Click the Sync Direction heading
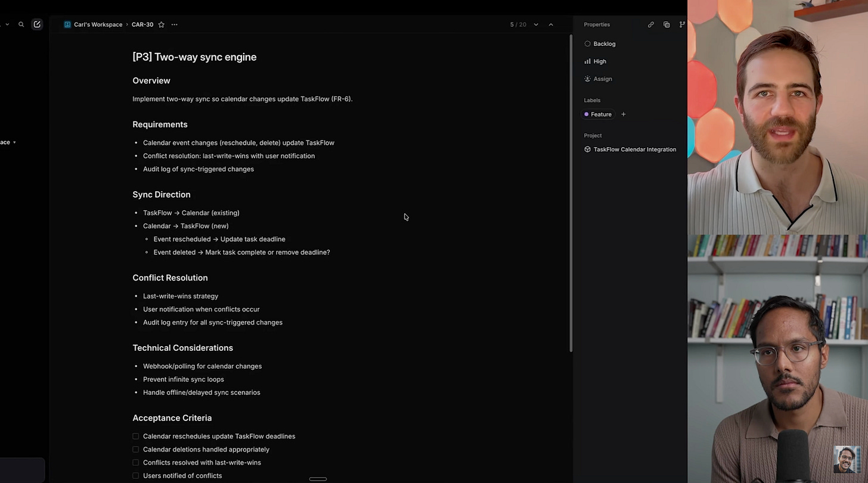 [x=162, y=195]
